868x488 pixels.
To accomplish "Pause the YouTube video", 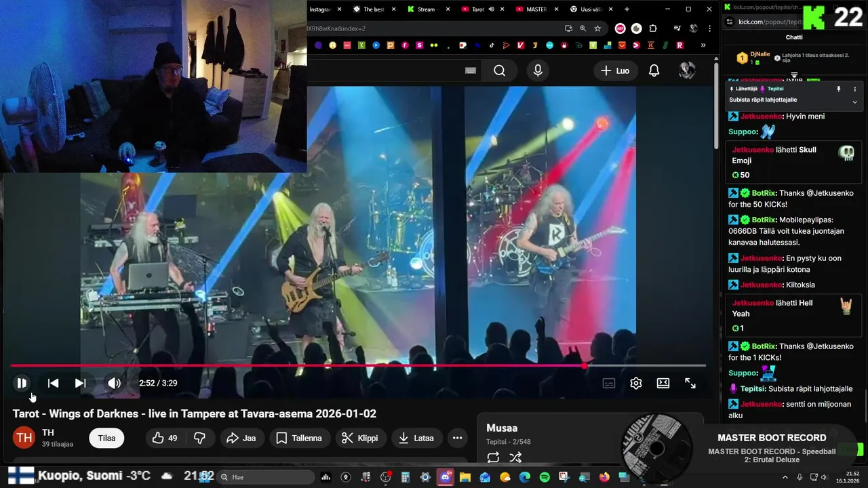I will tap(22, 383).
